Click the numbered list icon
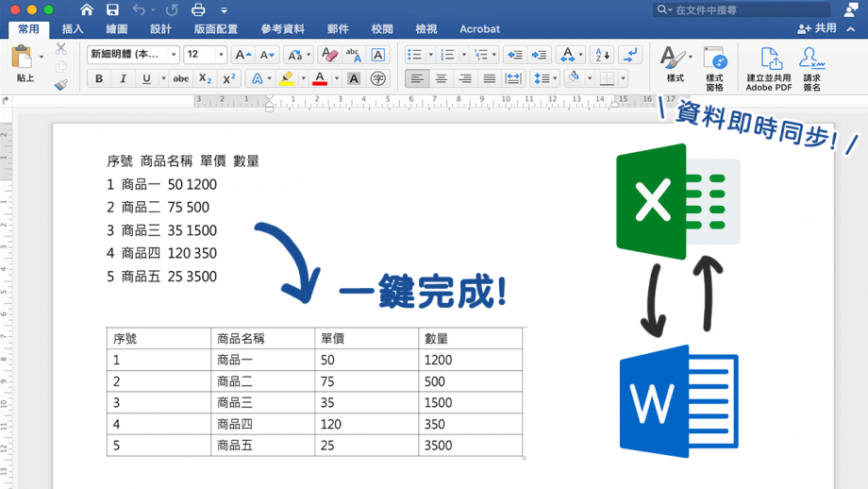 [447, 54]
